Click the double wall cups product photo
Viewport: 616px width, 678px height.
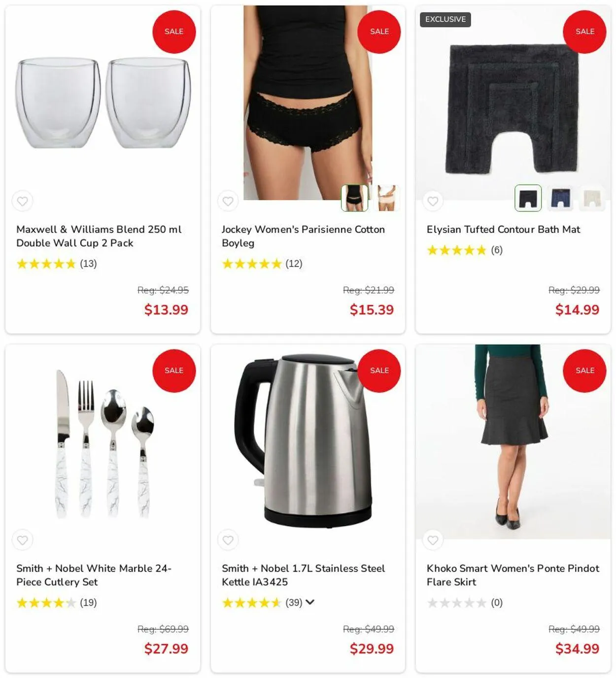[103, 103]
